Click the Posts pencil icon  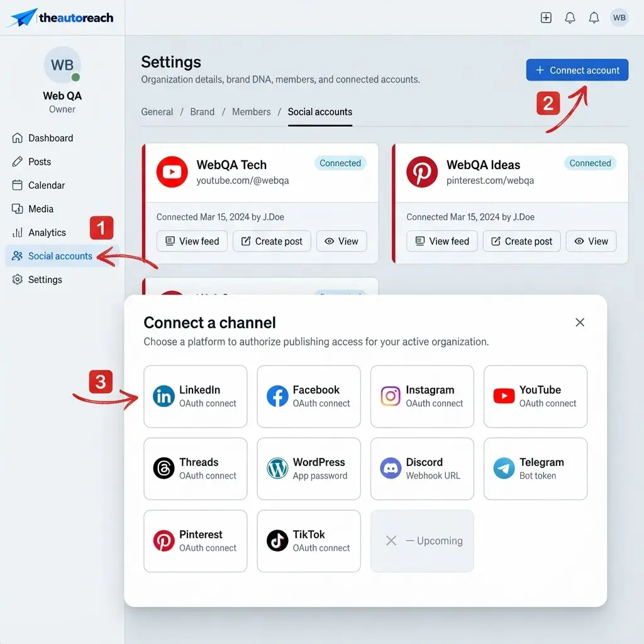[17, 162]
